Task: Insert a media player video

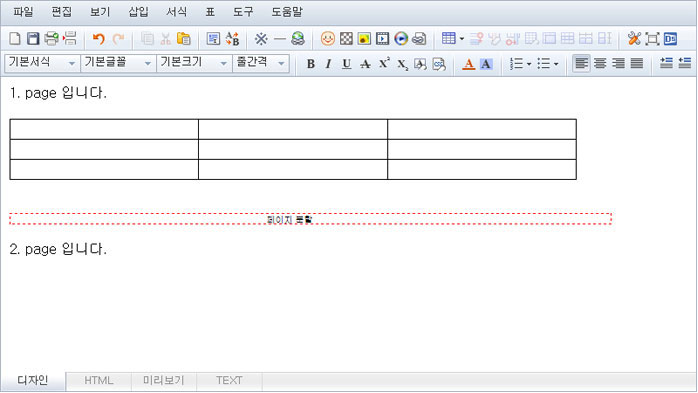Action: point(401,39)
